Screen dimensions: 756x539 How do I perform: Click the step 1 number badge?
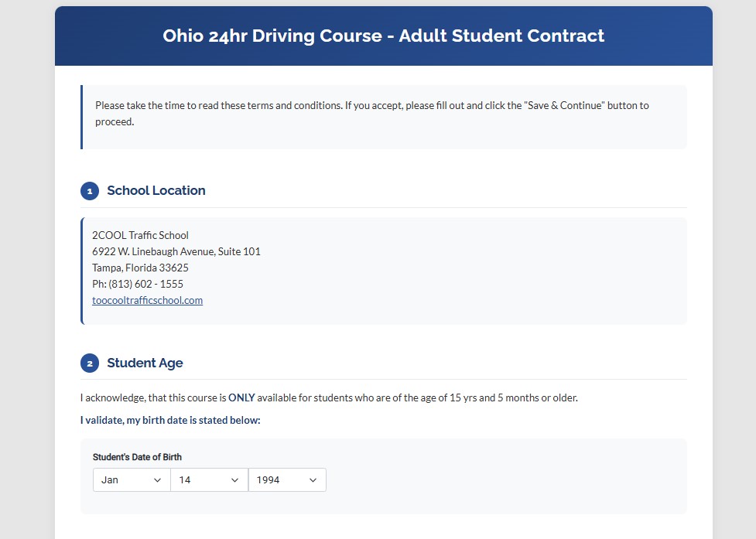(90, 191)
